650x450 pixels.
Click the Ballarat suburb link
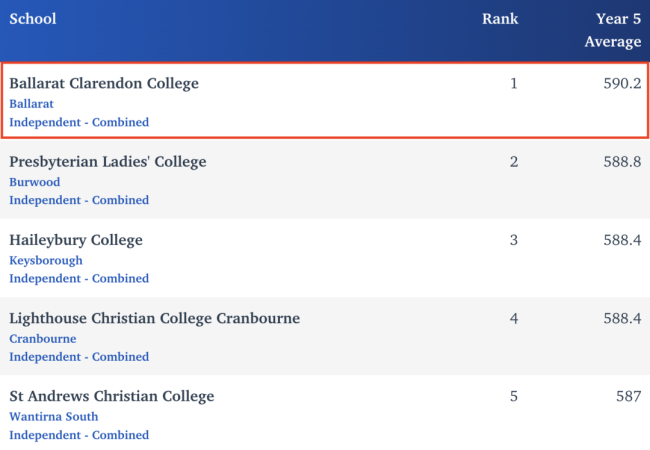point(31,103)
